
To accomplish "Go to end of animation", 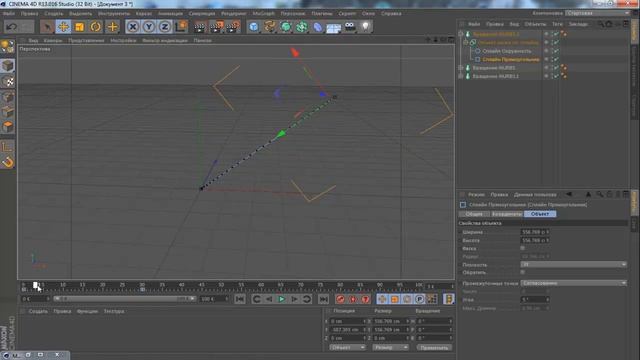I will point(323,299).
